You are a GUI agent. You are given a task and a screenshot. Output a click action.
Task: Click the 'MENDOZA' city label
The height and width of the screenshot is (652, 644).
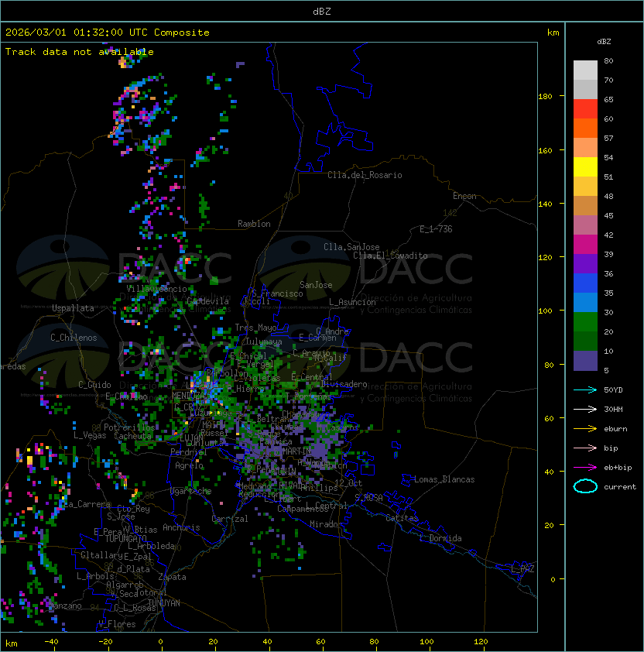click(189, 395)
